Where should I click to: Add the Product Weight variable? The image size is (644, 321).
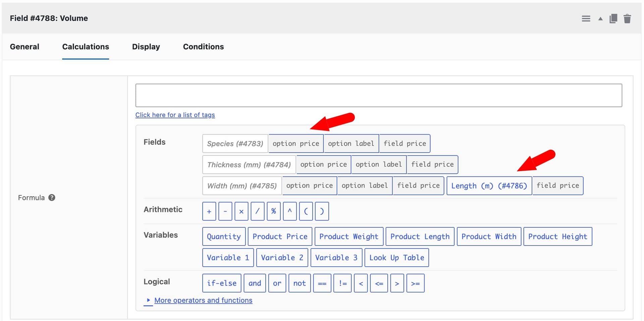[349, 236]
